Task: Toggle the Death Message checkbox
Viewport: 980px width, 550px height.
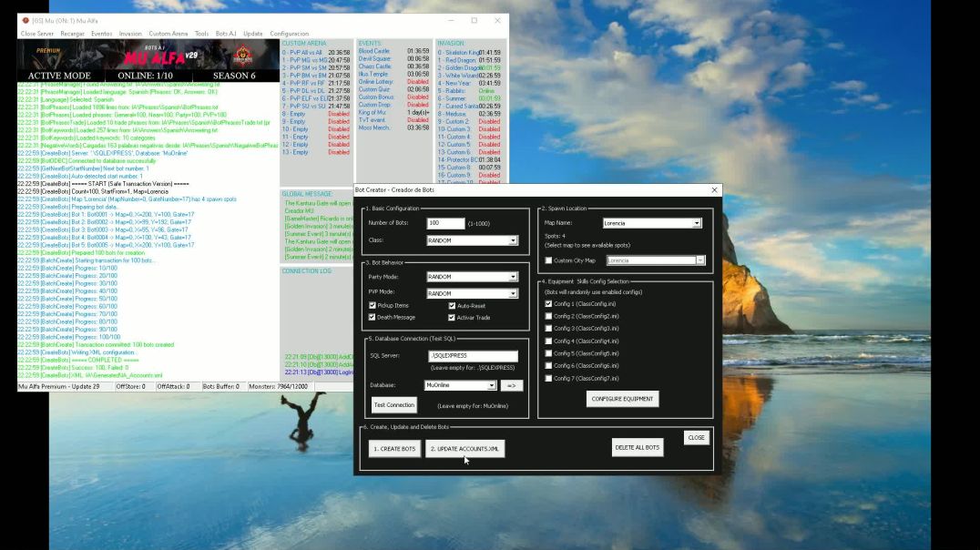Action: [373, 318]
